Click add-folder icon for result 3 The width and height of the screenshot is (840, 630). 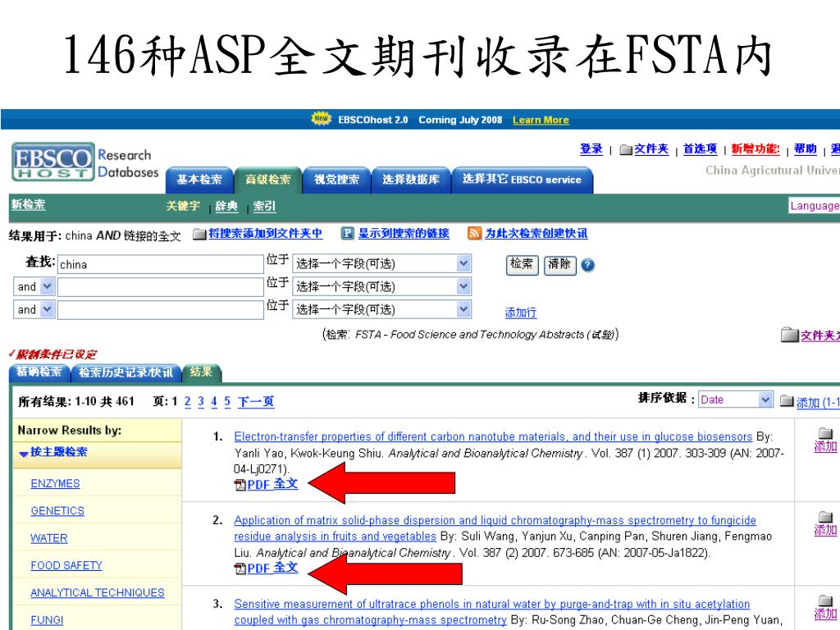point(825,600)
